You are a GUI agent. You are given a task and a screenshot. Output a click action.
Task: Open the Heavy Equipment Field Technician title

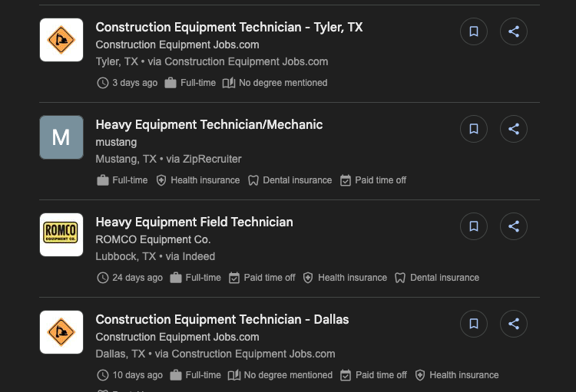[x=194, y=222]
